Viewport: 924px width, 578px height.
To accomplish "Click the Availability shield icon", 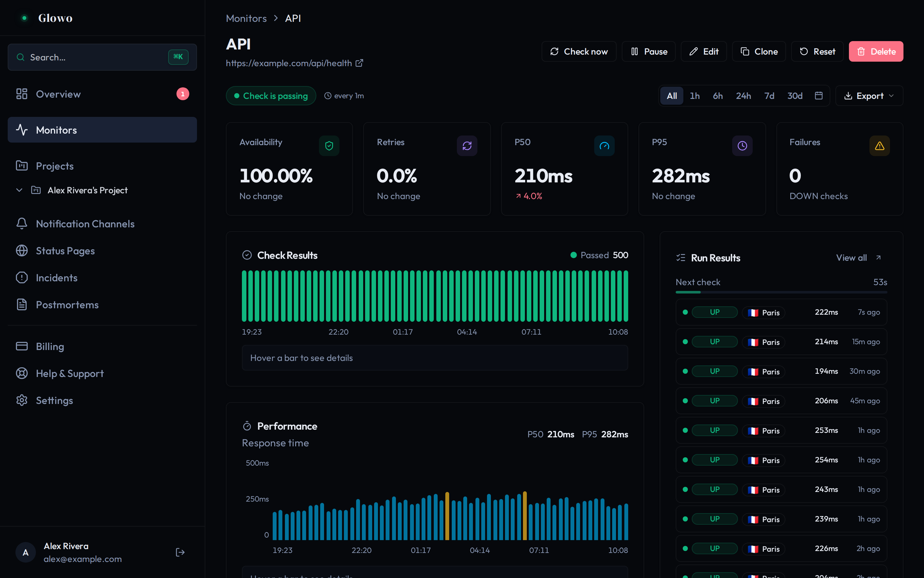I will (x=329, y=146).
